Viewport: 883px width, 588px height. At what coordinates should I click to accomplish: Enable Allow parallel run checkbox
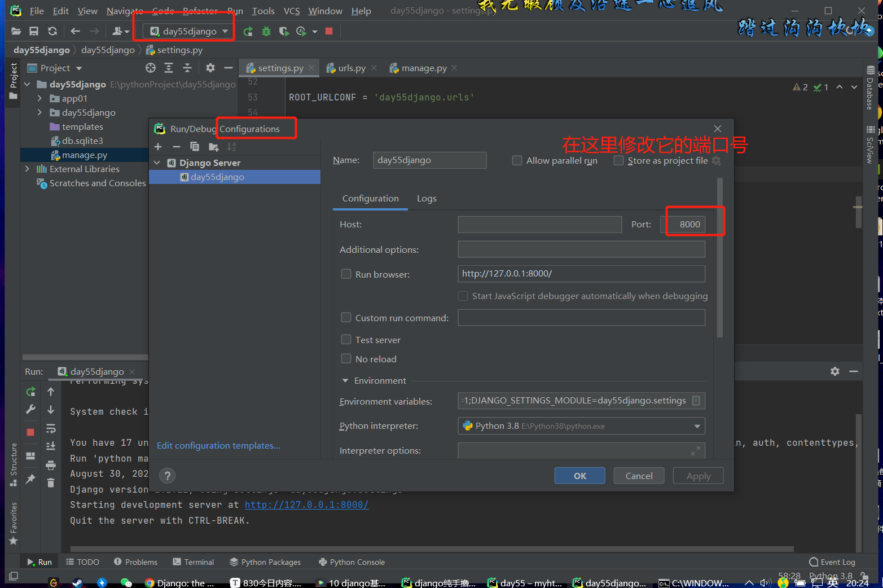pyautogui.click(x=517, y=161)
